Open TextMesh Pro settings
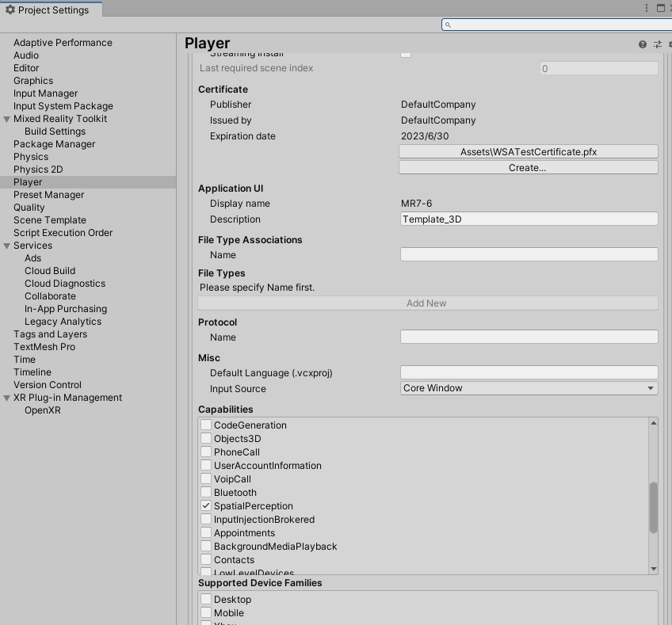This screenshot has width=672, height=625. click(44, 346)
